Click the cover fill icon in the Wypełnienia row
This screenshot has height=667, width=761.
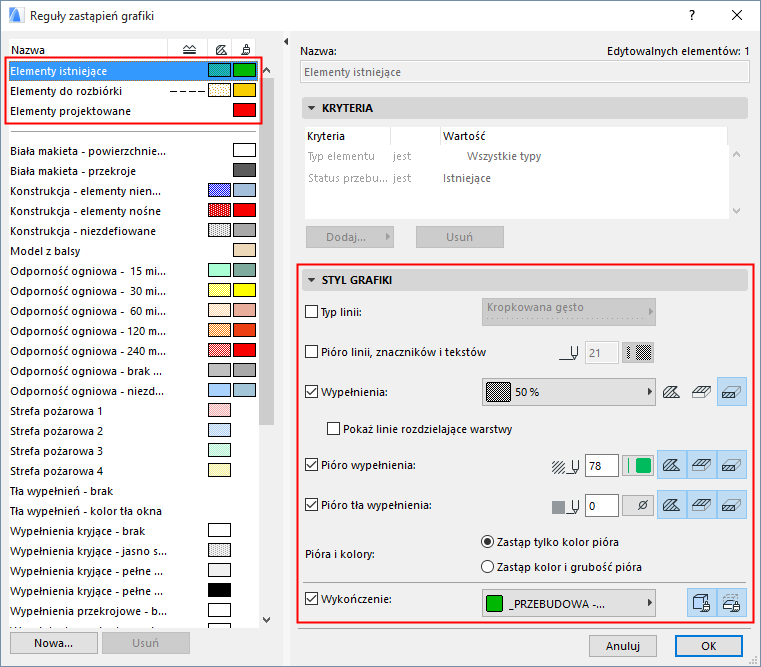(701, 392)
